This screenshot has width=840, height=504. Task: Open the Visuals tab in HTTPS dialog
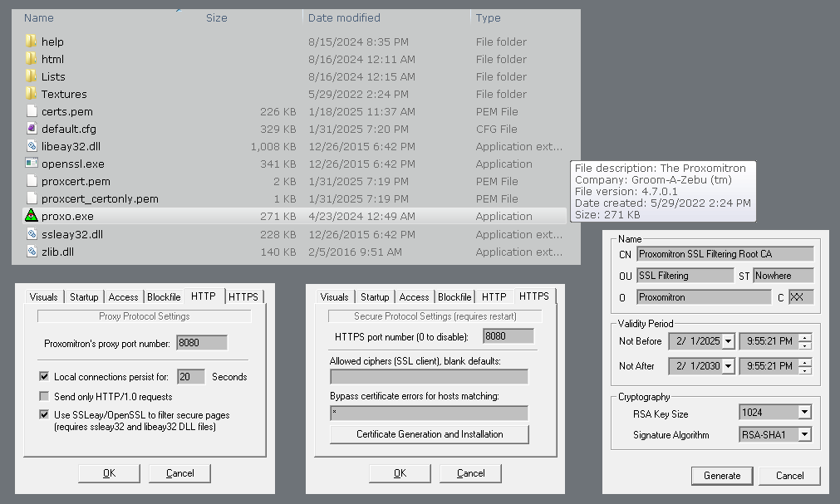click(x=334, y=297)
